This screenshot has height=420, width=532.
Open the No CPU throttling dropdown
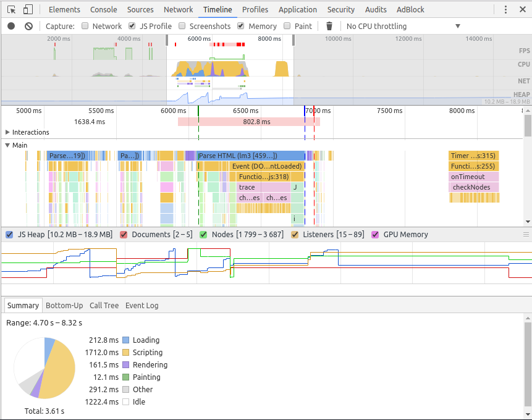[x=401, y=26]
